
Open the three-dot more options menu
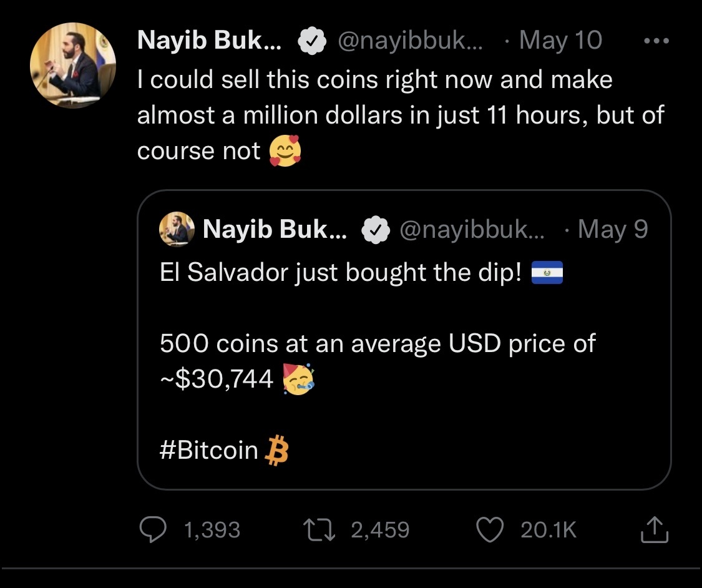656,41
